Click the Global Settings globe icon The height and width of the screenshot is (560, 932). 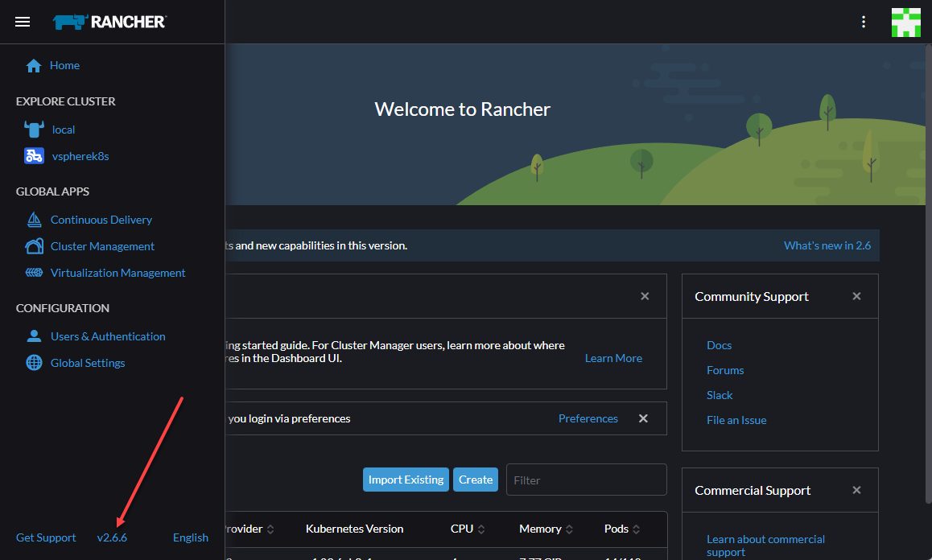click(33, 362)
